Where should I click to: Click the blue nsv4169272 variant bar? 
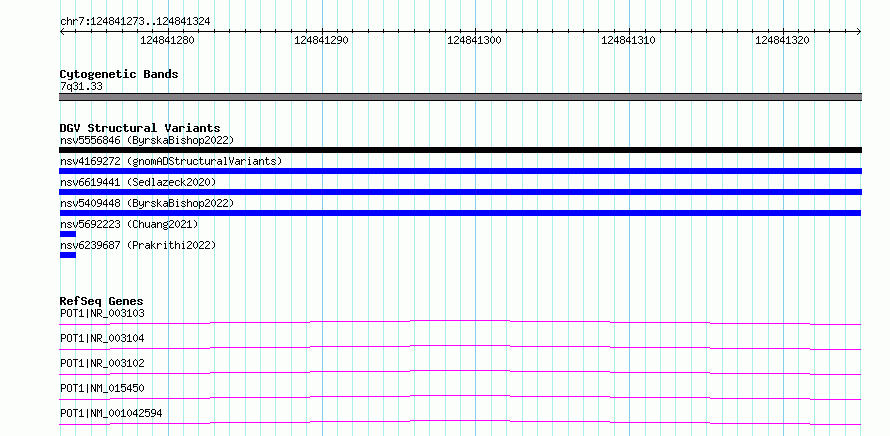[x=460, y=171]
